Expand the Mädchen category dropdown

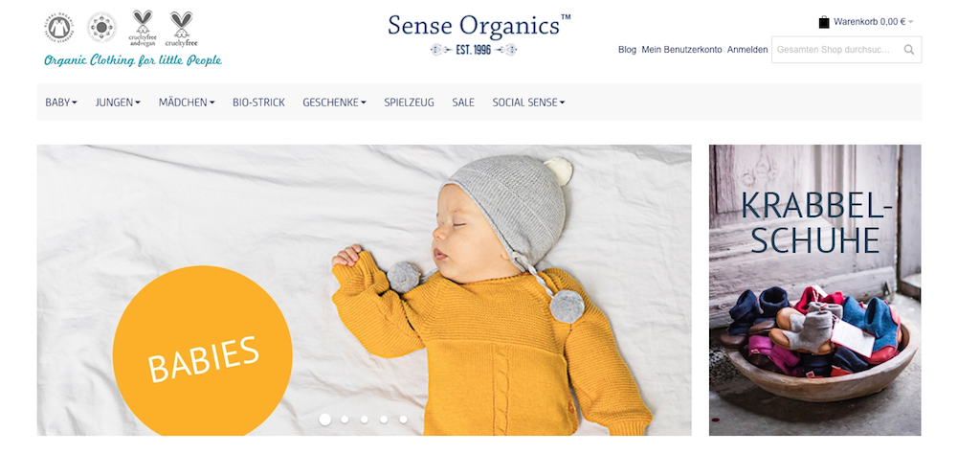pos(187,102)
